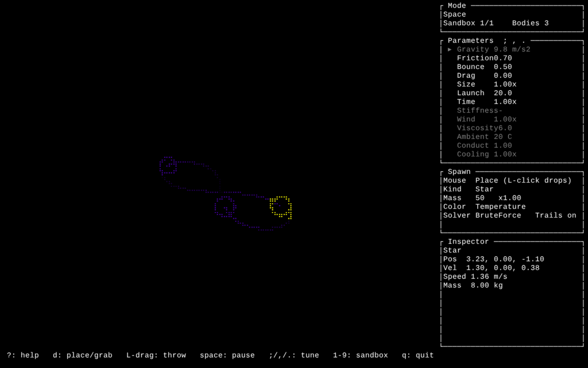
Task: Click the Star label in Inspector
Action: pyautogui.click(x=452, y=250)
